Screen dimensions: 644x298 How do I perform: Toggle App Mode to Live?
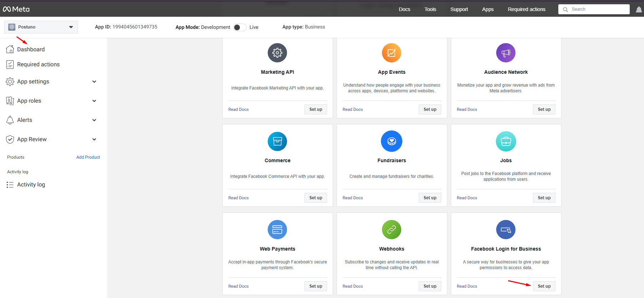(240, 27)
